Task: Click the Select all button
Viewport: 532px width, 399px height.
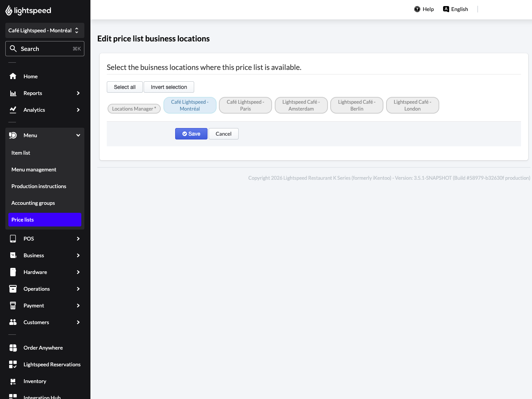Action: [125, 87]
